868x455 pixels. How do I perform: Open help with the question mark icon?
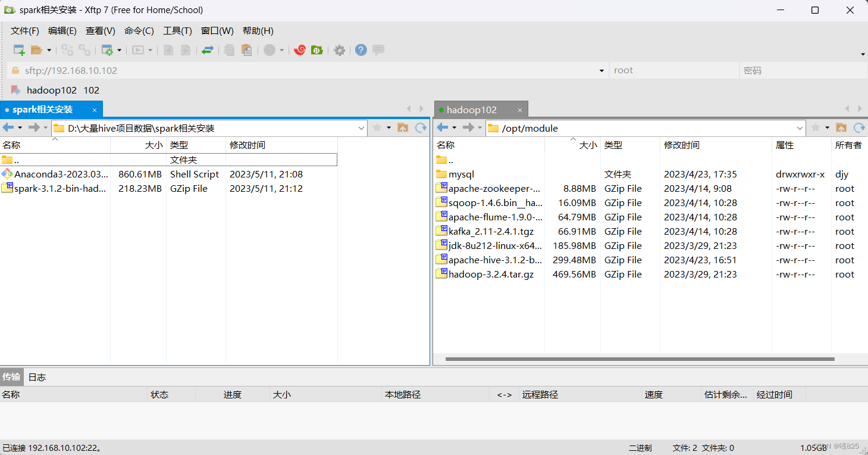tap(361, 50)
